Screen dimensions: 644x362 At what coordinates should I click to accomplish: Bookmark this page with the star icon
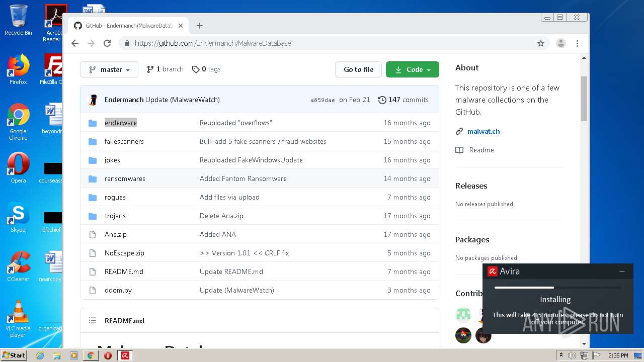click(x=541, y=43)
